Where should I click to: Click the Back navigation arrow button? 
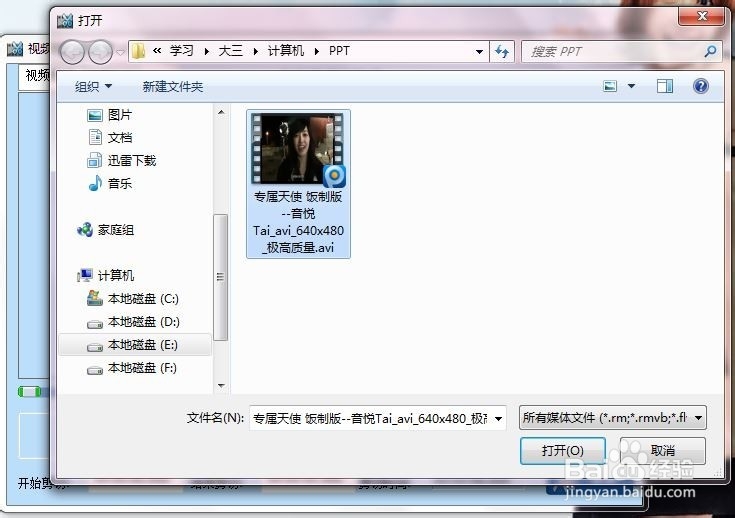tap(72, 52)
